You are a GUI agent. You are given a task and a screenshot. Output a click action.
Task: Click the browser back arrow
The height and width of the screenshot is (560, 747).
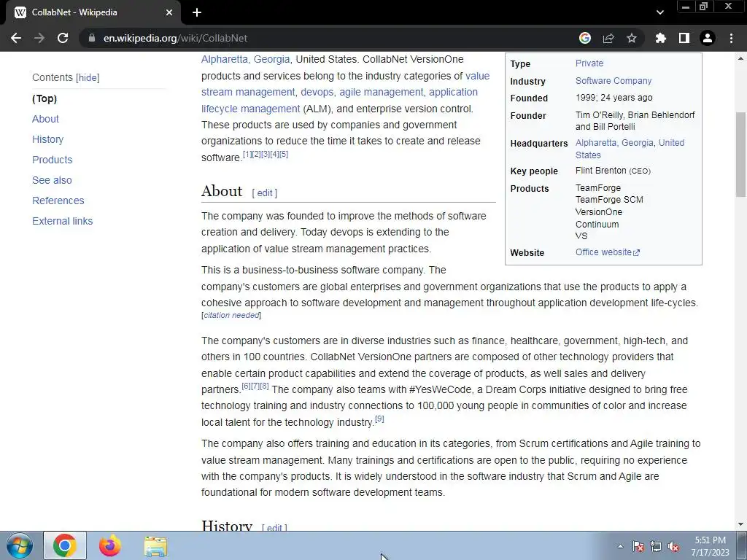16,38
